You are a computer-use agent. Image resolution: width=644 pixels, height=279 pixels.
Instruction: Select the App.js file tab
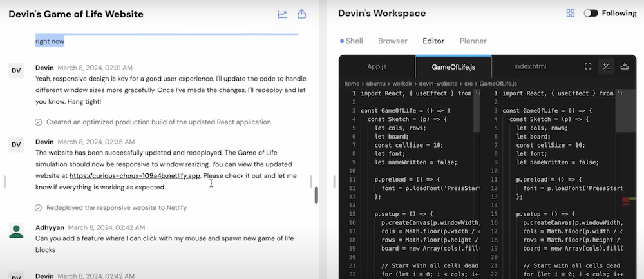pos(377,66)
